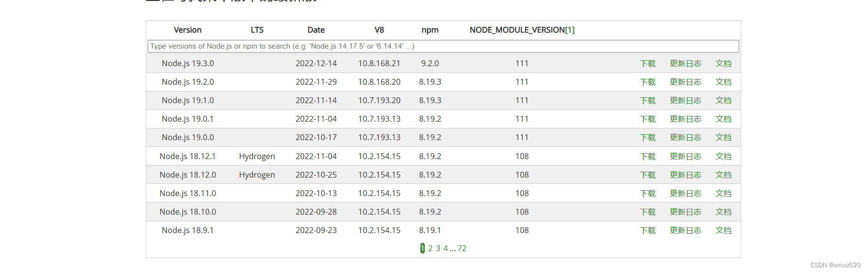Viewport: 868px width, 272px height.
Task: Open docs for Node.js 19.0.1
Action: click(723, 119)
